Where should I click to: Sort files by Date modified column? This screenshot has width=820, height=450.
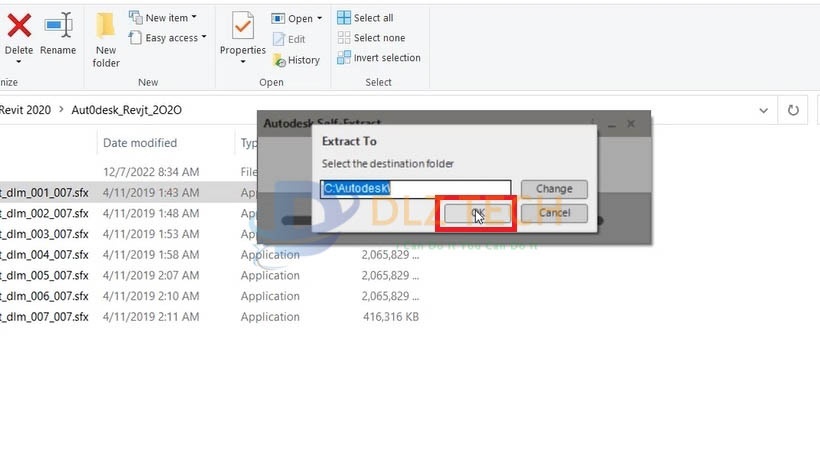(x=140, y=143)
